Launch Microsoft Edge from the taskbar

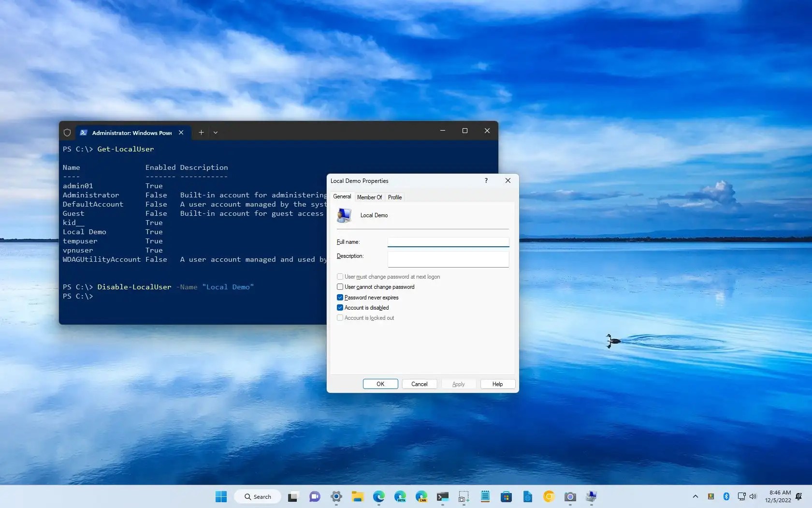coord(378,497)
